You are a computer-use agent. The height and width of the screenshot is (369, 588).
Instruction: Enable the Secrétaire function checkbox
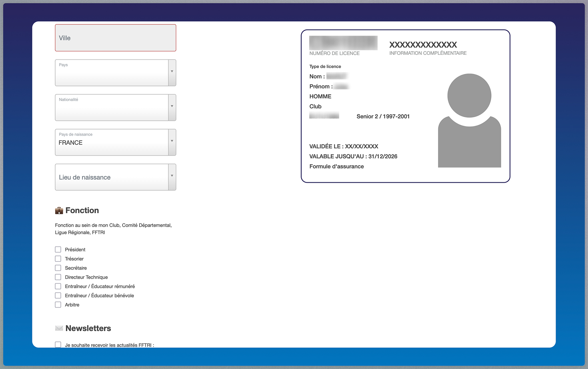(x=58, y=268)
